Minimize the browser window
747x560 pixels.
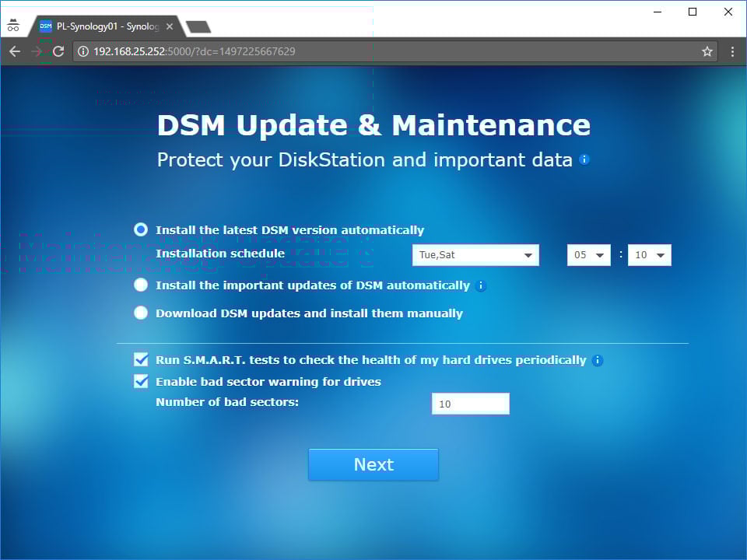tap(658, 12)
